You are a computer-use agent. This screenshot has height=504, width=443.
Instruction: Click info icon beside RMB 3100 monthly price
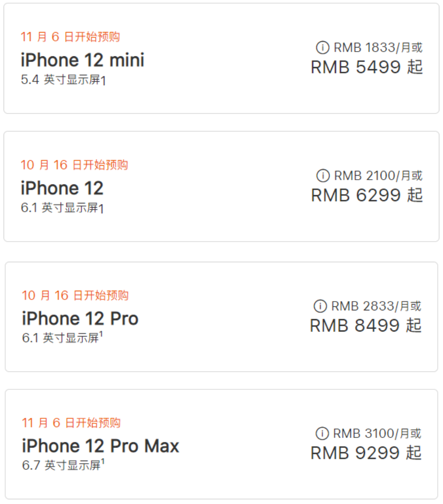click(x=322, y=434)
